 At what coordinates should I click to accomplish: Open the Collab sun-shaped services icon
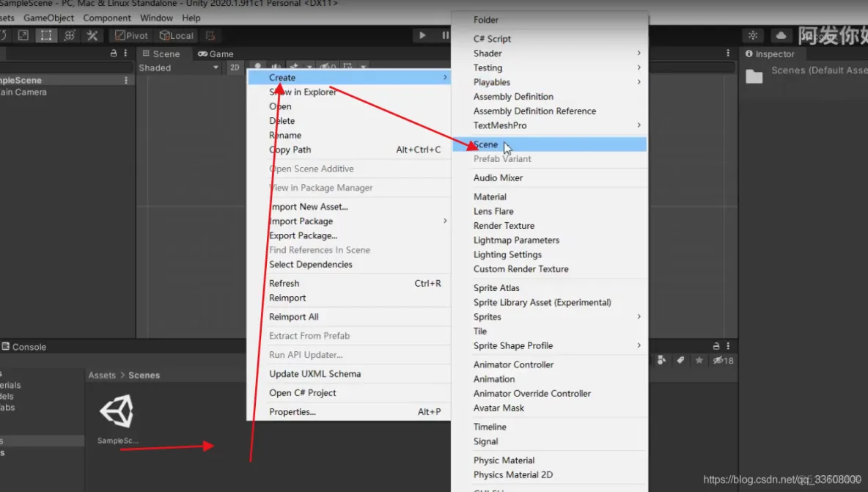[x=753, y=35]
